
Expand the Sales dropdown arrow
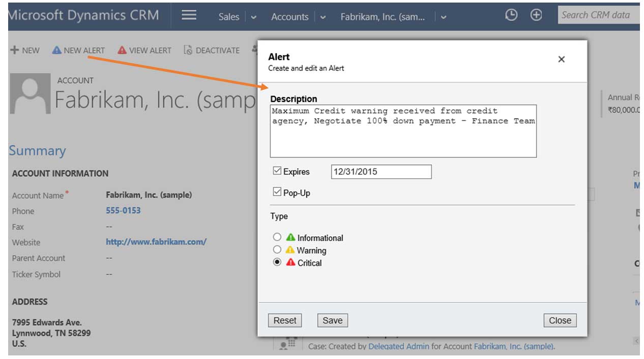254,17
